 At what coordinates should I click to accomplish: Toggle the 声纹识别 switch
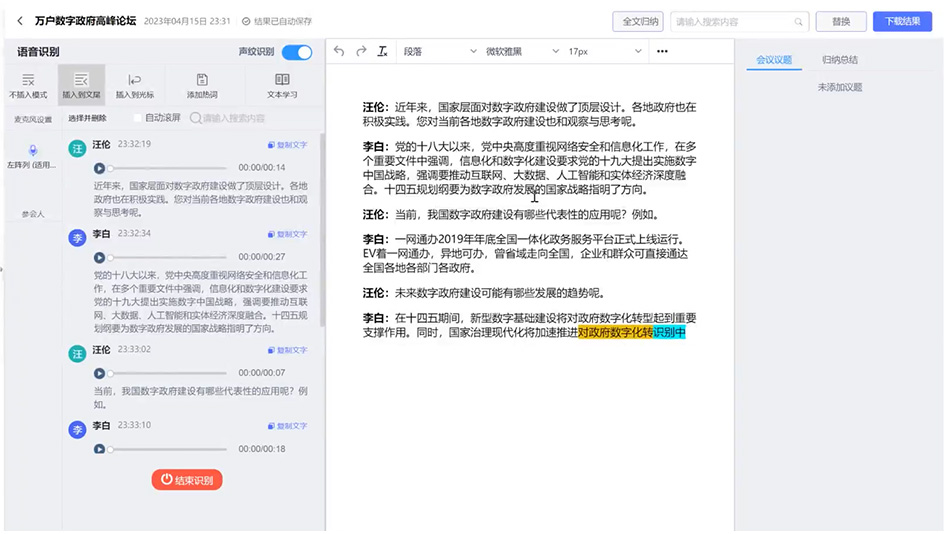[297, 52]
